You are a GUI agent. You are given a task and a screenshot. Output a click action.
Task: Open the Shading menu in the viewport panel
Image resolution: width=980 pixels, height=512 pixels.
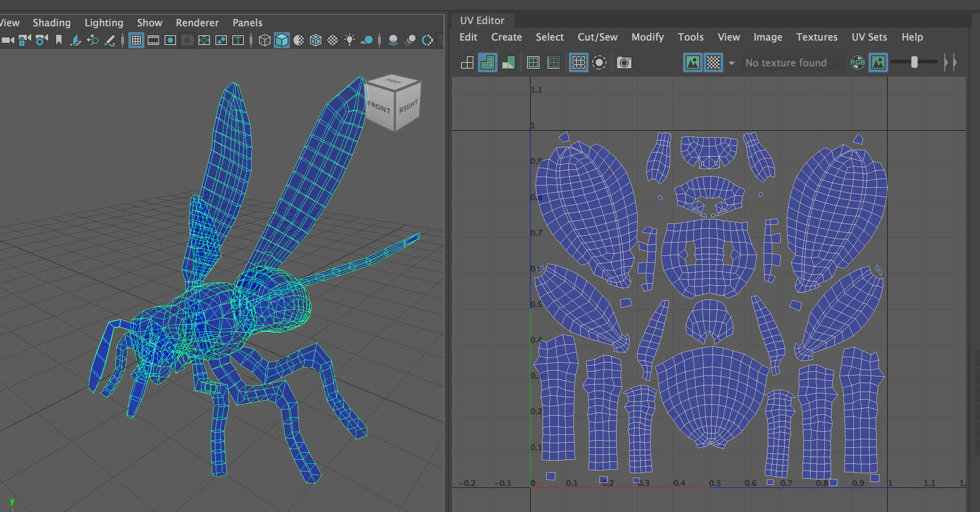coord(51,22)
